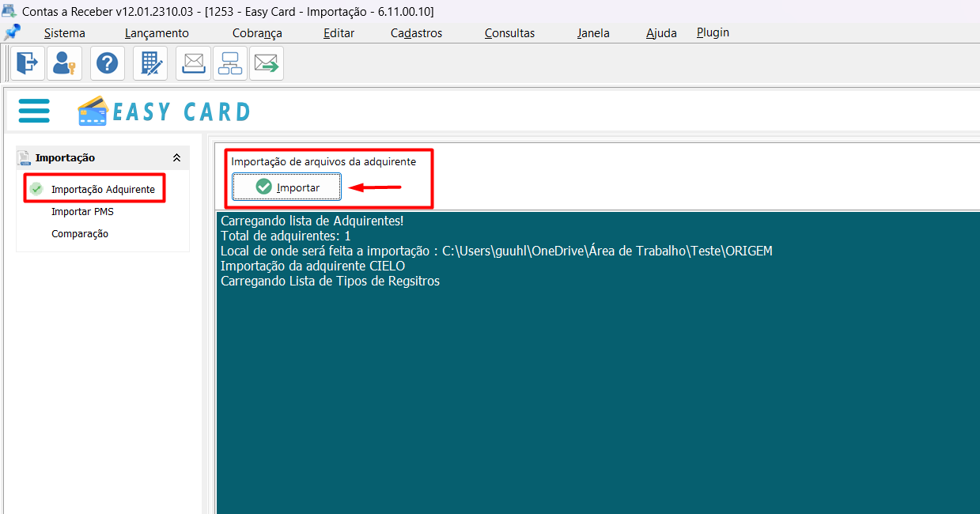Click log line 'Total de adquirentes: 1'
Screen dimensions: 980x514
click(x=286, y=236)
